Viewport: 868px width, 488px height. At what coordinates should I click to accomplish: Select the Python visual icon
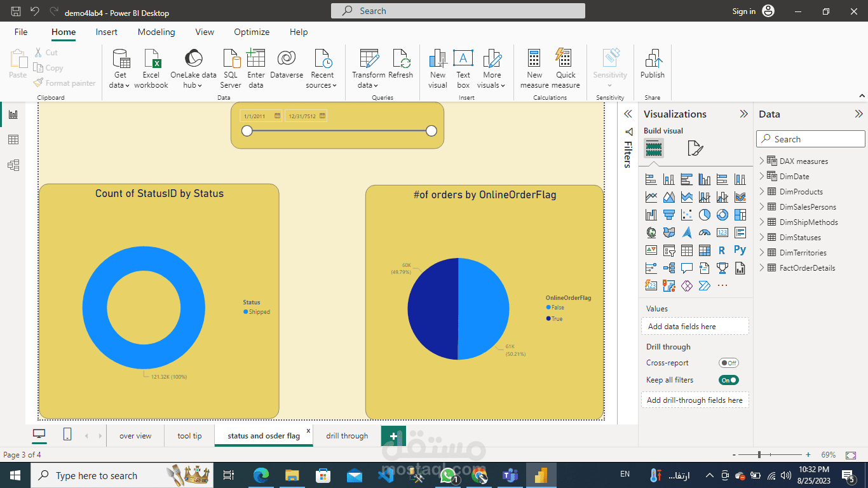click(740, 250)
